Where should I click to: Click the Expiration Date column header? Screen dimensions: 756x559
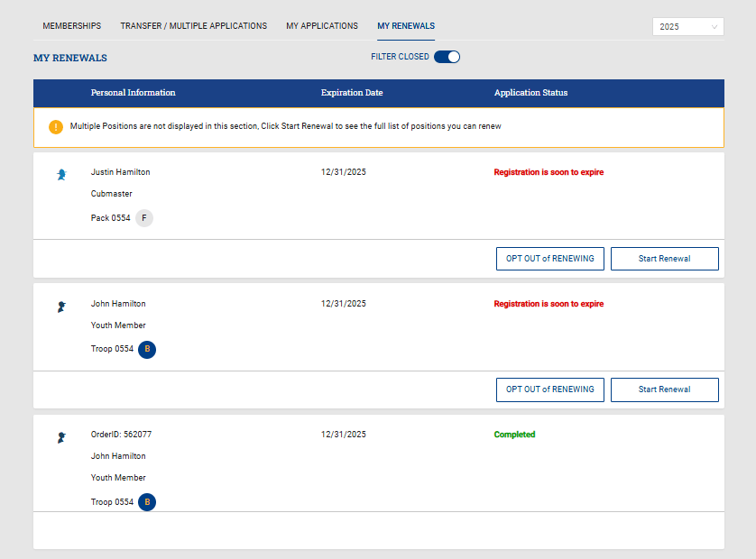(352, 93)
